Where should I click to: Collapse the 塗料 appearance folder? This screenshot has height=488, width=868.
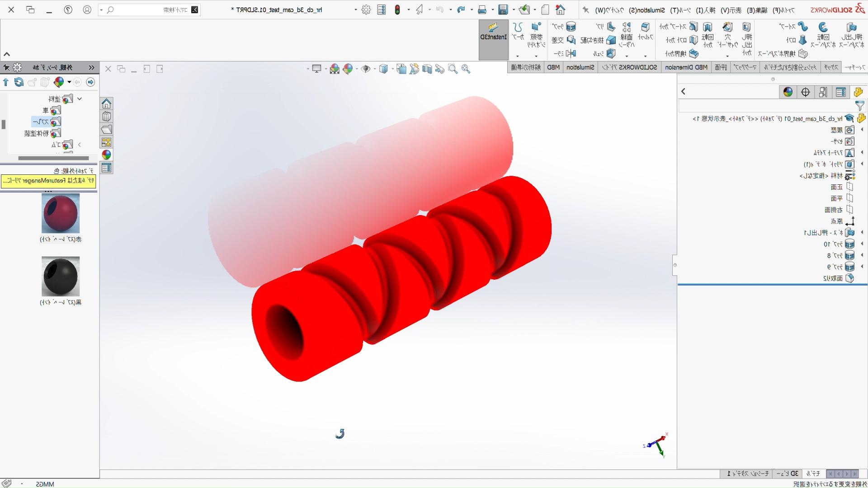pyautogui.click(x=80, y=99)
